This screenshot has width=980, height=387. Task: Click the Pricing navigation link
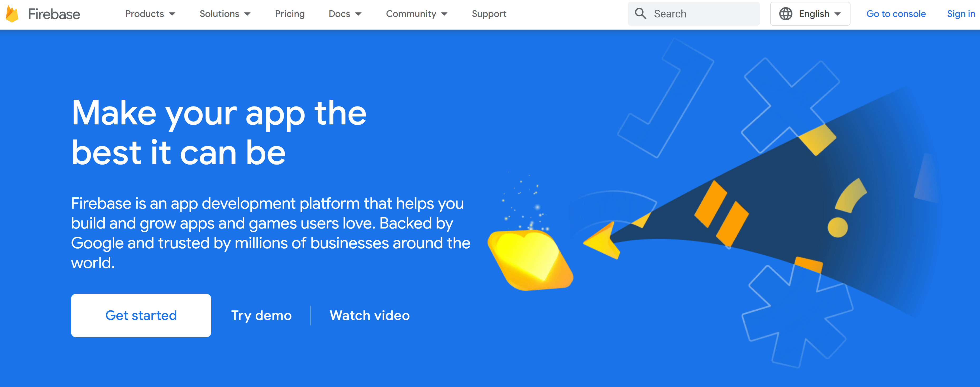point(289,14)
